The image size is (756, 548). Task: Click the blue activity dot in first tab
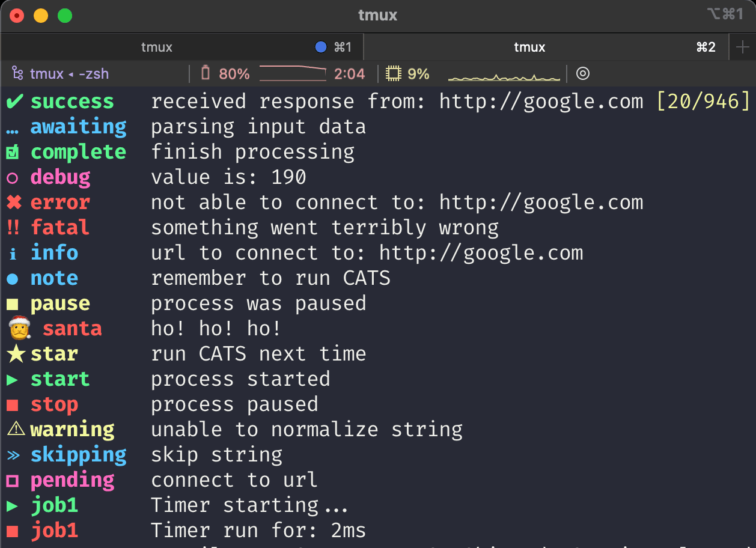321,47
